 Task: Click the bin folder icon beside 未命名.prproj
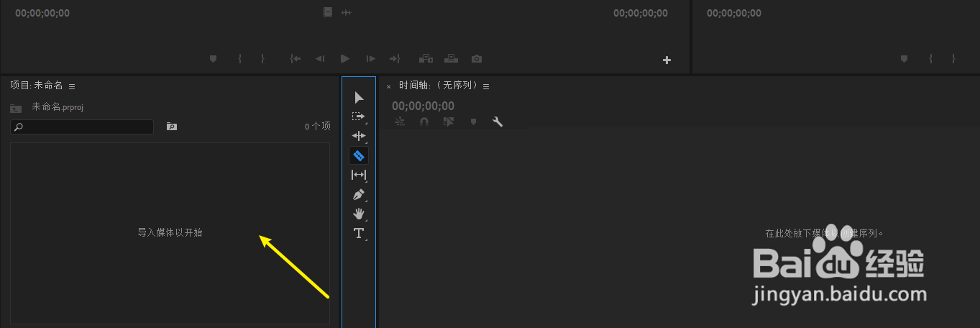coord(16,108)
